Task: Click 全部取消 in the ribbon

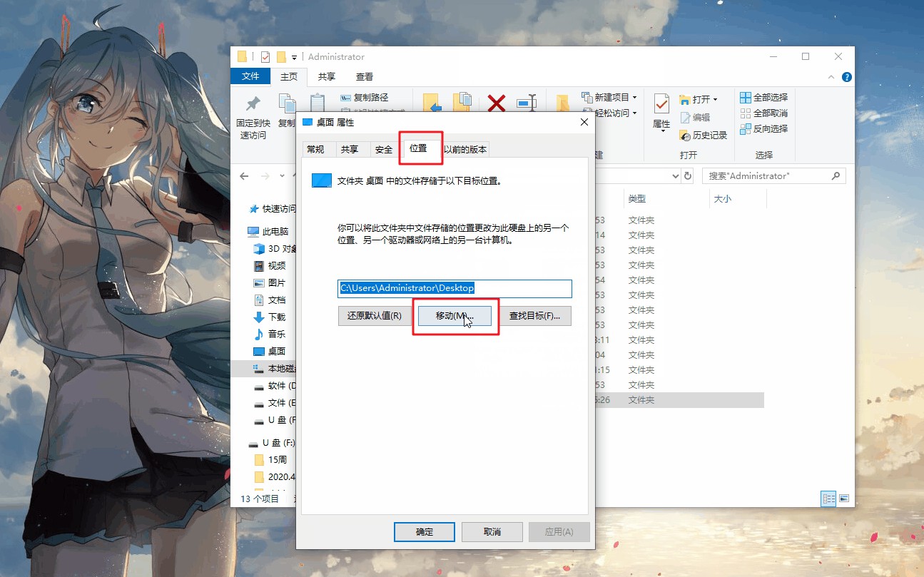Action: pos(763,113)
